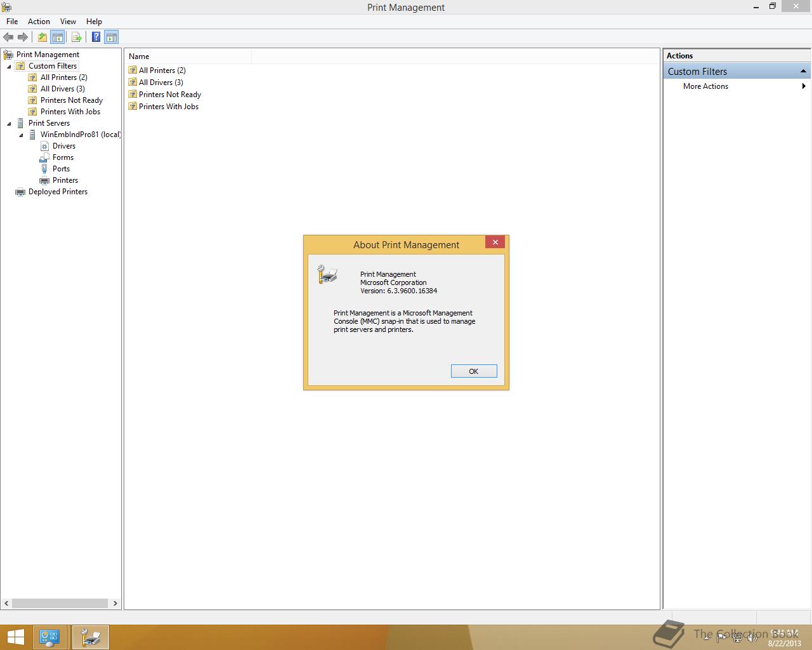
Task: Select Print Servers in the tree
Action: [x=49, y=123]
